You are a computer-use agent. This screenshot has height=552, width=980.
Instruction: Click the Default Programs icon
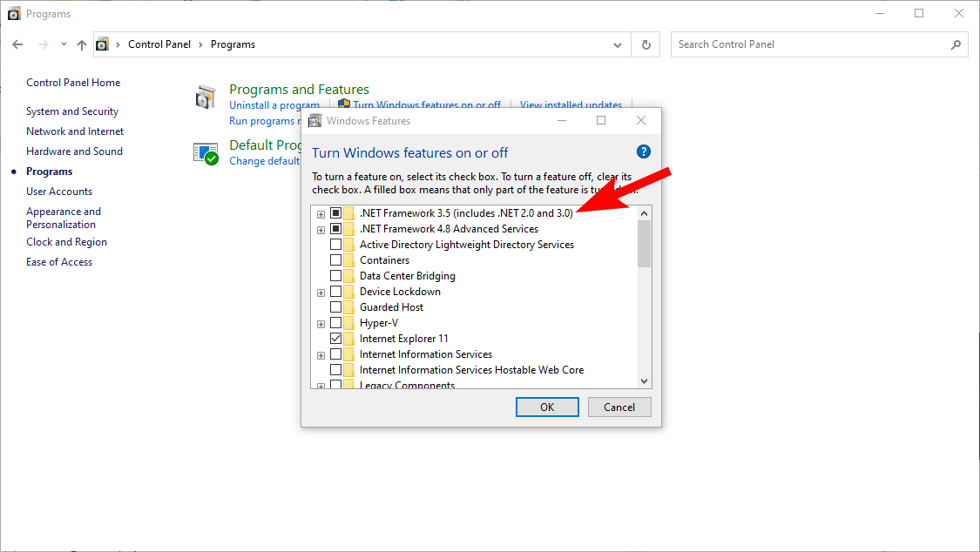coord(207,153)
